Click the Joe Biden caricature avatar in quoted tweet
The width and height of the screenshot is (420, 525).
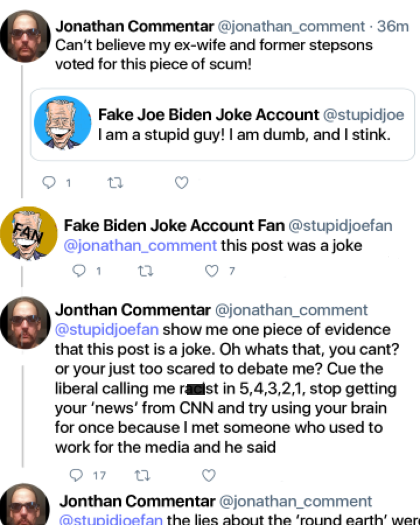[63, 123]
